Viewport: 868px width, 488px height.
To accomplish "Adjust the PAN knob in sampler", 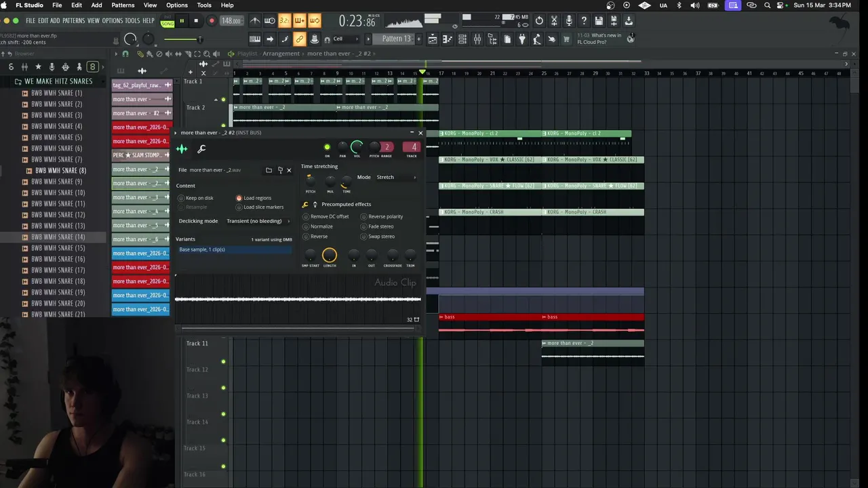I will click(x=342, y=147).
